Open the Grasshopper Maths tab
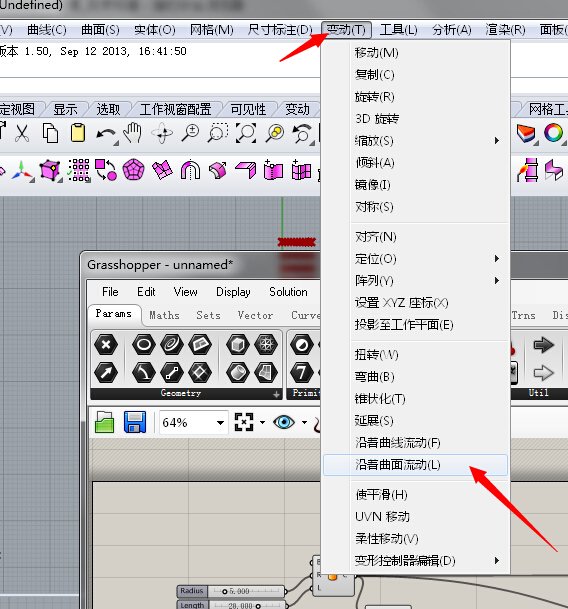568x609 pixels. [x=164, y=315]
